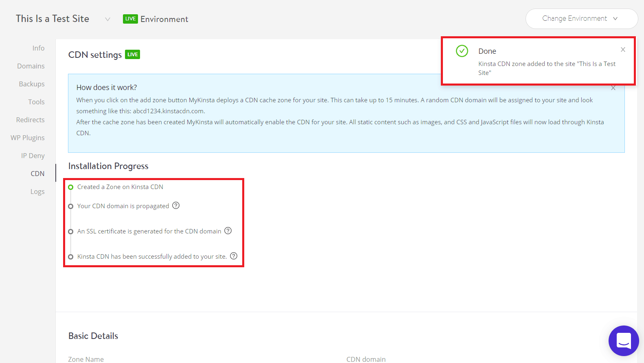Click the Basic Details heading
This screenshot has width=644, height=363.
click(x=93, y=336)
